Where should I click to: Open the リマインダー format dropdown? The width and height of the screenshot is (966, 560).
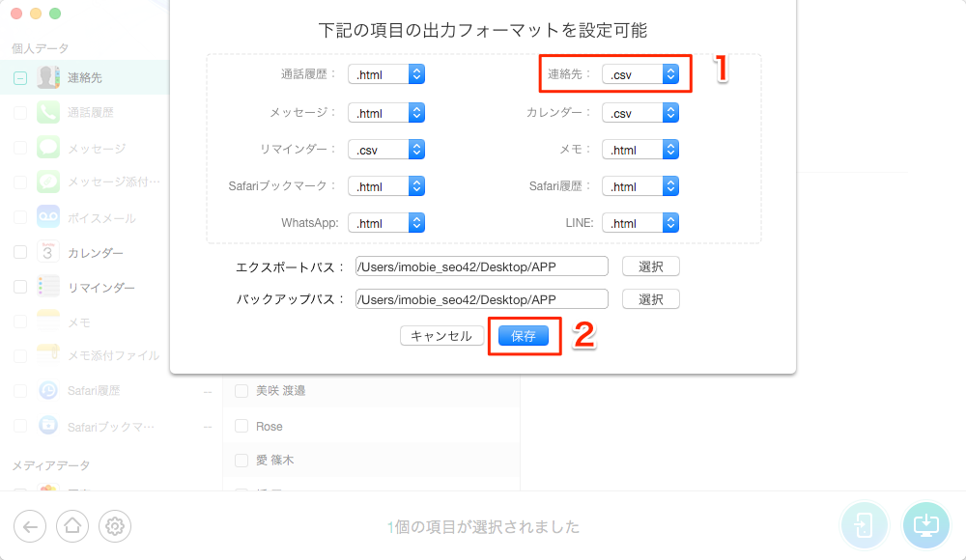click(386, 150)
